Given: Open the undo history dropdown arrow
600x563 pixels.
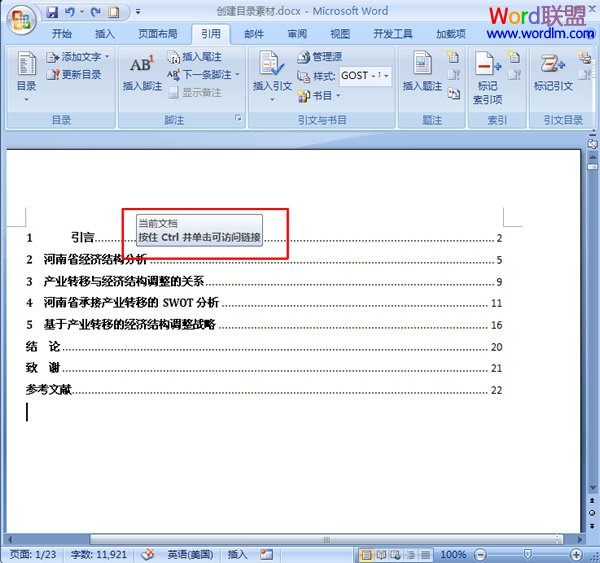Looking at the screenshot, I should (82, 12).
